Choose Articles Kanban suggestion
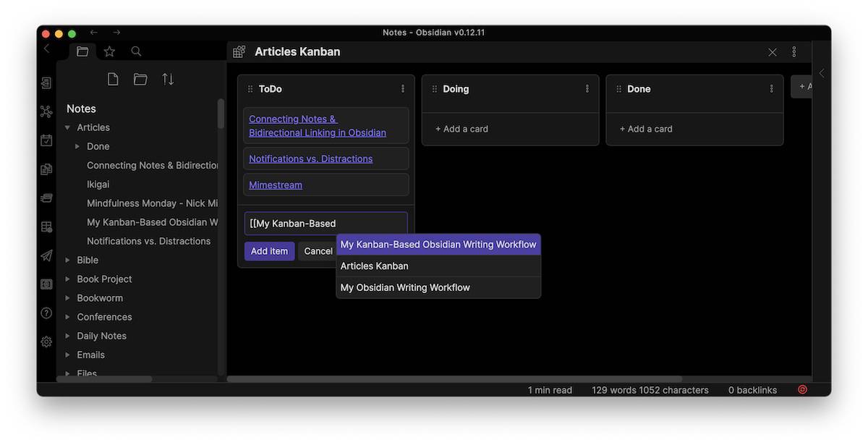 point(438,266)
